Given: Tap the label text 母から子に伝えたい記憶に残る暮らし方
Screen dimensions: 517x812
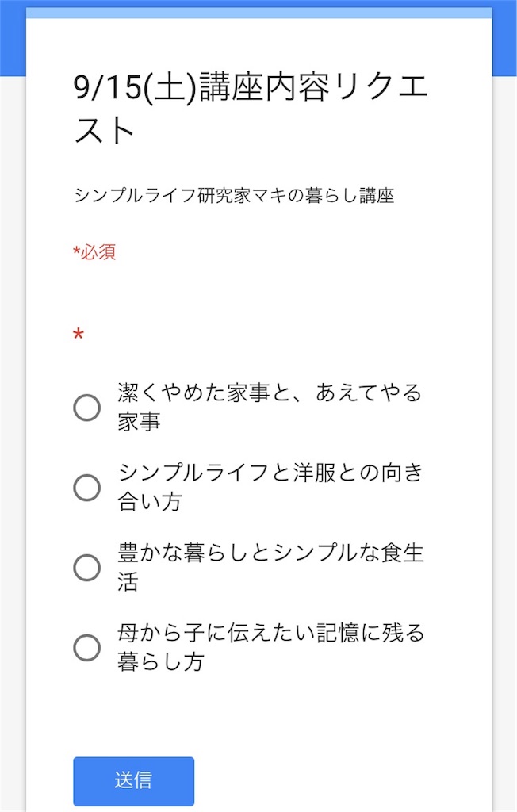Looking at the screenshot, I should click(x=271, y=647).
